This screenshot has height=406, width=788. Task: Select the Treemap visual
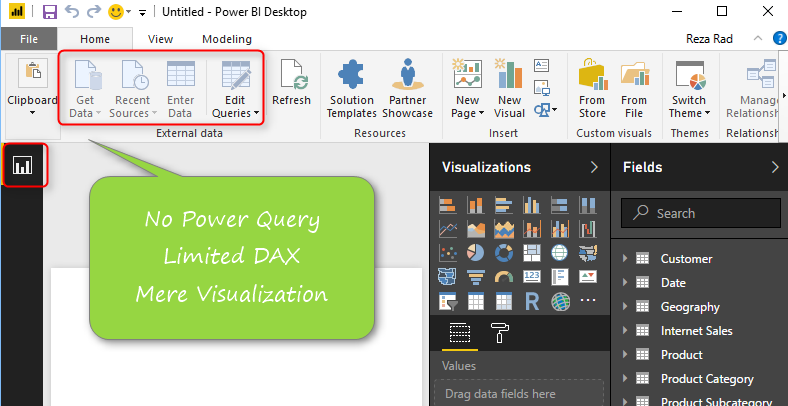coord(532,253)
